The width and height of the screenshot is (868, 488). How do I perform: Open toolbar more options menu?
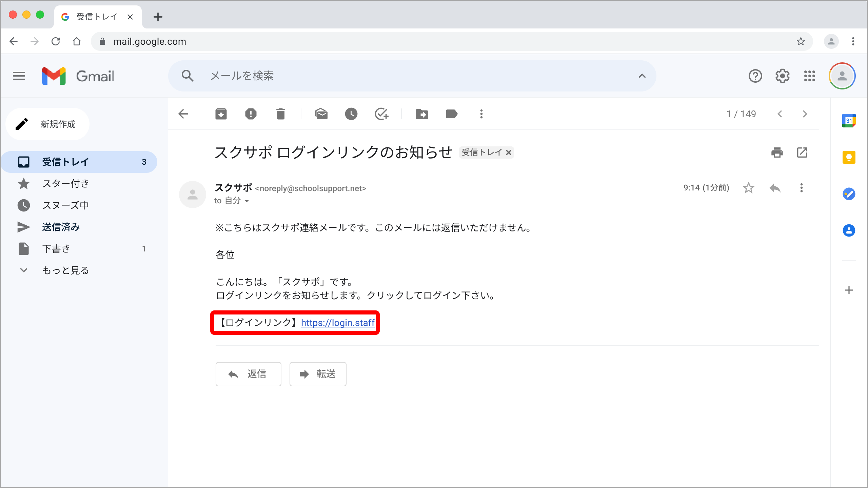click(481, 114)
